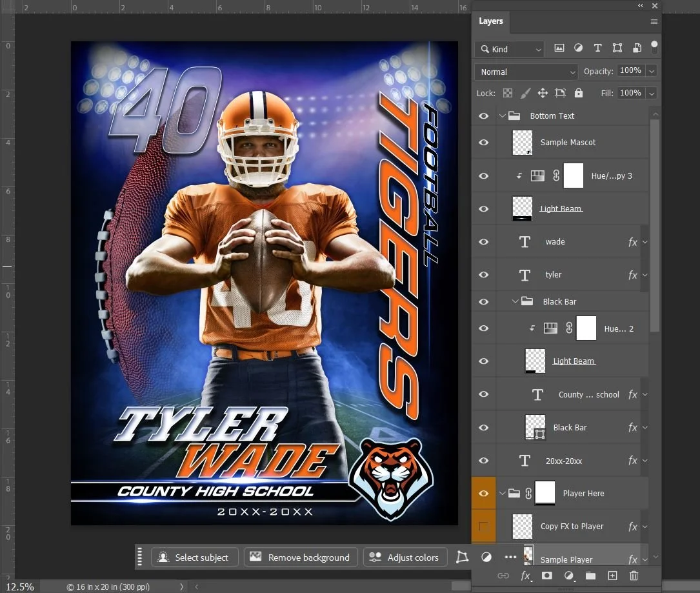This screenshot has height=593, width=700.
Task: Create a new group from the Layers panel
Action: click(x=590, y=576)
